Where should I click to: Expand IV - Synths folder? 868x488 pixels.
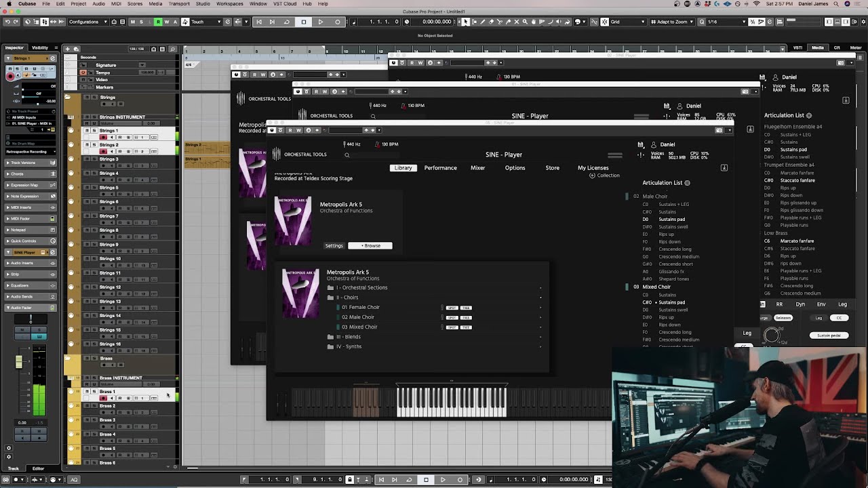coord(349,346)
